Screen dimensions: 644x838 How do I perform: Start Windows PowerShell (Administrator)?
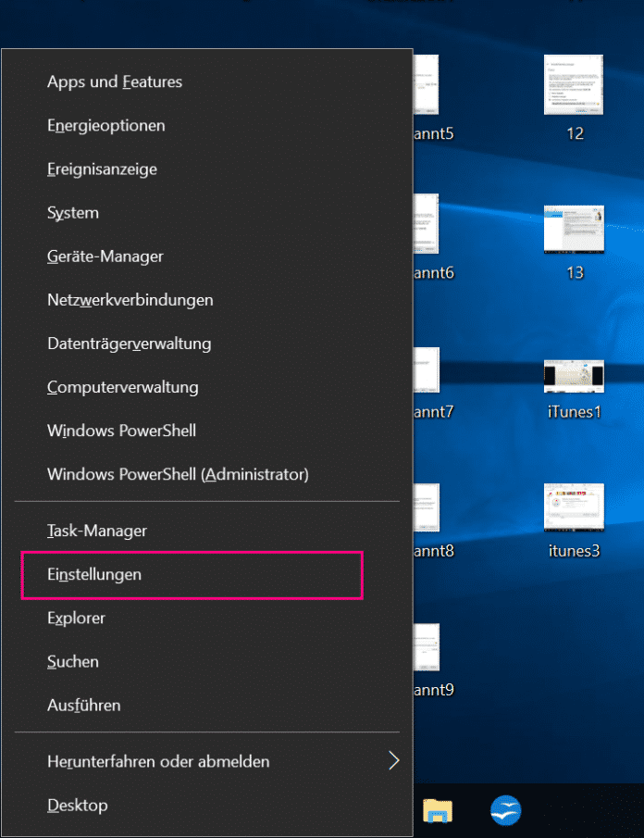178,474
